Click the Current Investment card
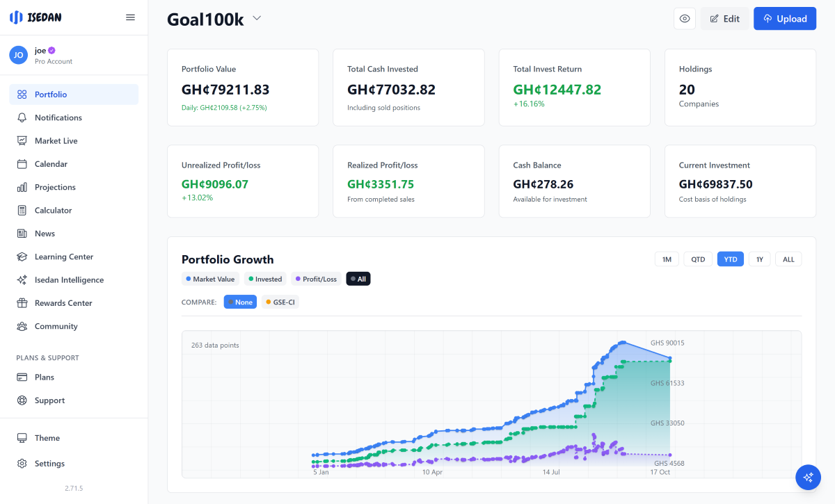The image size is (835, 504). click(x=740, y=181)
